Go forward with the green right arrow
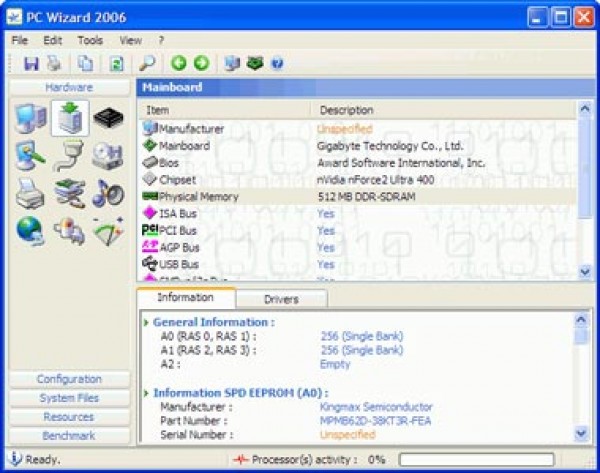 201,63
